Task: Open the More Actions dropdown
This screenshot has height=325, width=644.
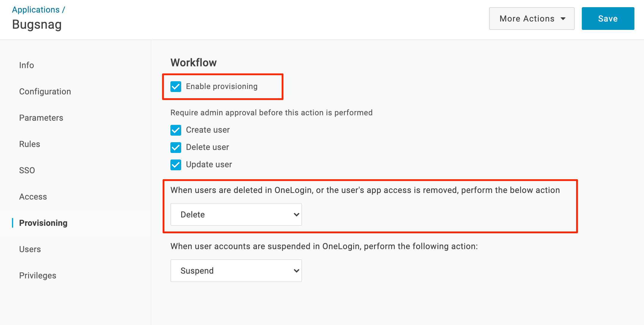Action: pyautogui.click(x=532, y=19)
